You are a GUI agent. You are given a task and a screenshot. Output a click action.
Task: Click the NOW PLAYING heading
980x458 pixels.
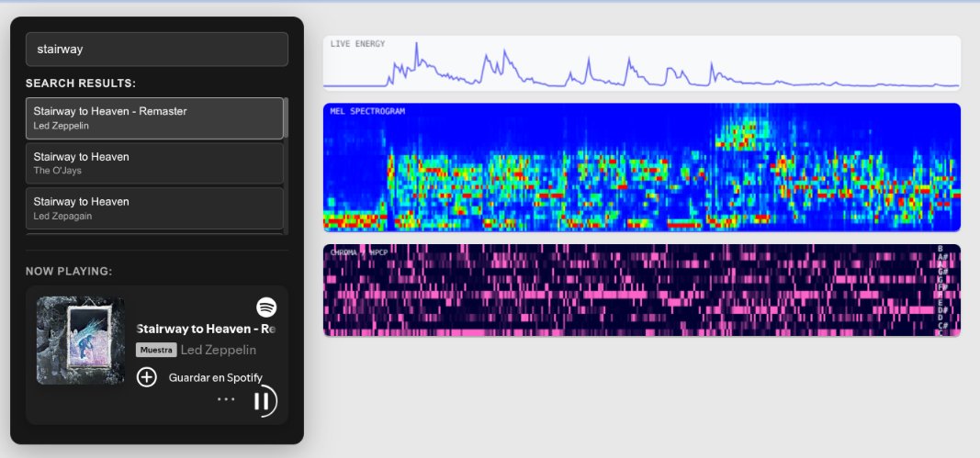pyautogui.click(x=69, y=271)
